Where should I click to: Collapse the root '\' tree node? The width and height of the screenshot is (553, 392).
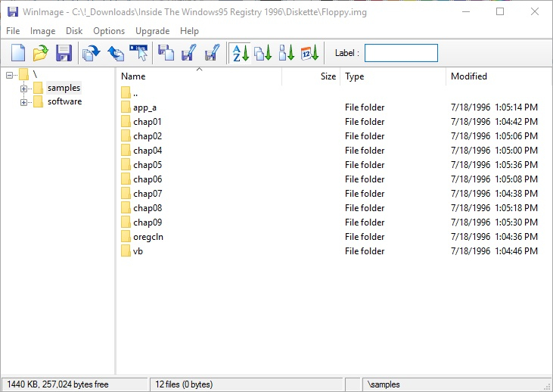(10, 75)
